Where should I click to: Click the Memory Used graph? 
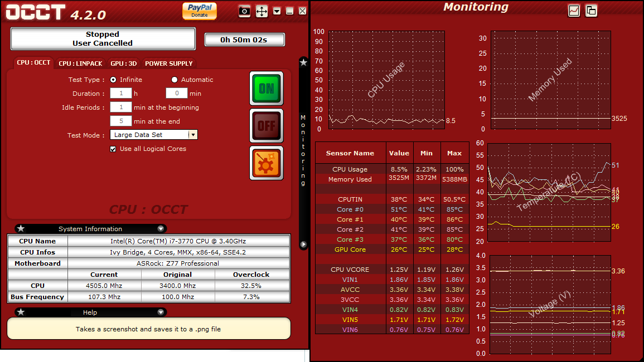(551, 80)
